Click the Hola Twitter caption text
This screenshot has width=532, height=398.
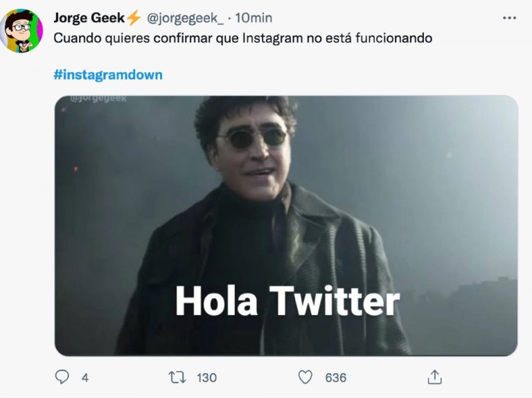pyautogui.click(x=287, y=300)
